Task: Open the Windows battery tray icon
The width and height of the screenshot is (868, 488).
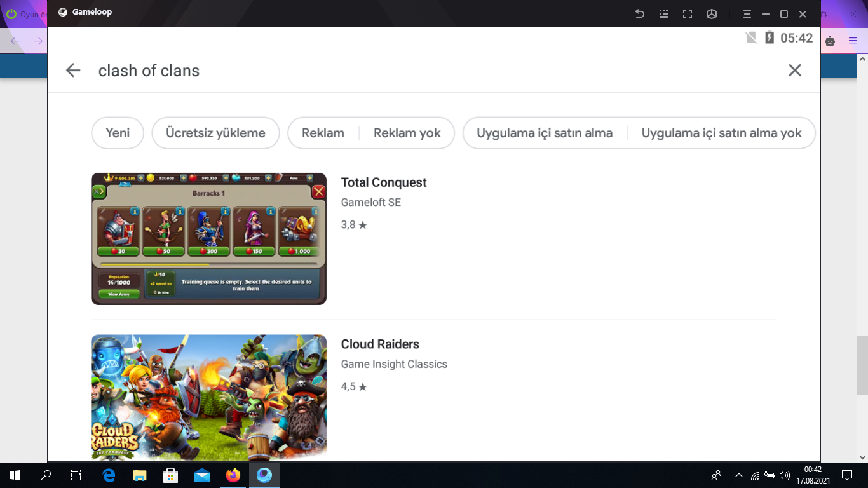Action: click(770, 475)
